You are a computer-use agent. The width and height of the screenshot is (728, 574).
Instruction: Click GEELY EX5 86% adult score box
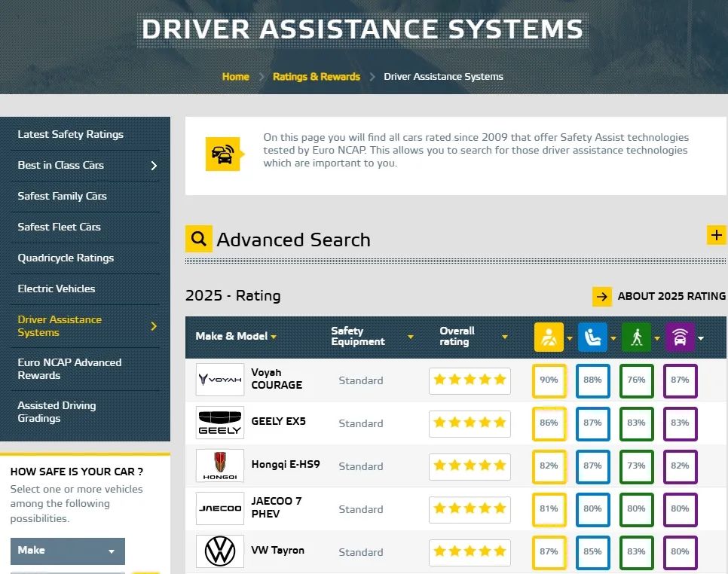pyautogui.click(x=549, y=423)
